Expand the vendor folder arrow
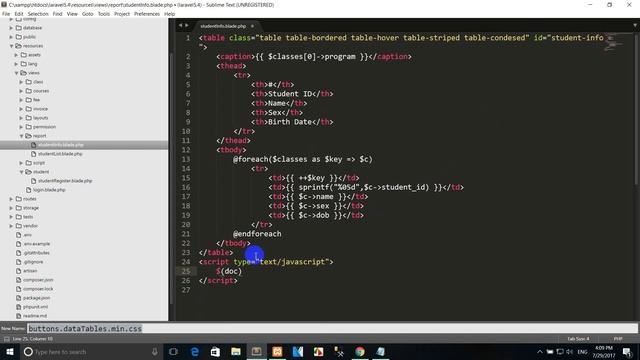Image resolution: width=640 pixels, height=360 pixels. 11,226
